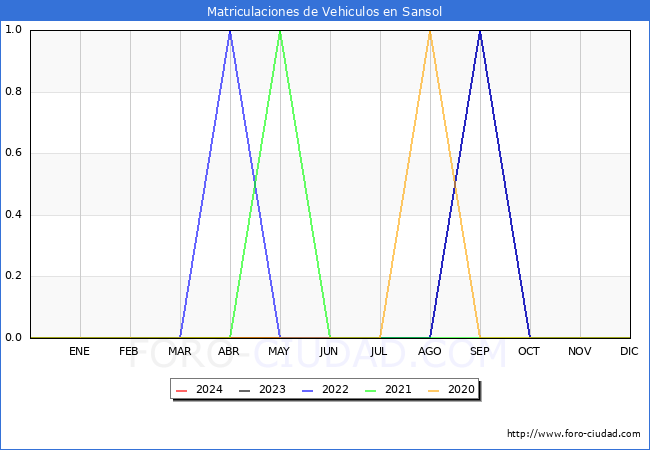This screenshot has height=450, width=650.
Task: Click the NOV month axis label
Action: point(580,351)
